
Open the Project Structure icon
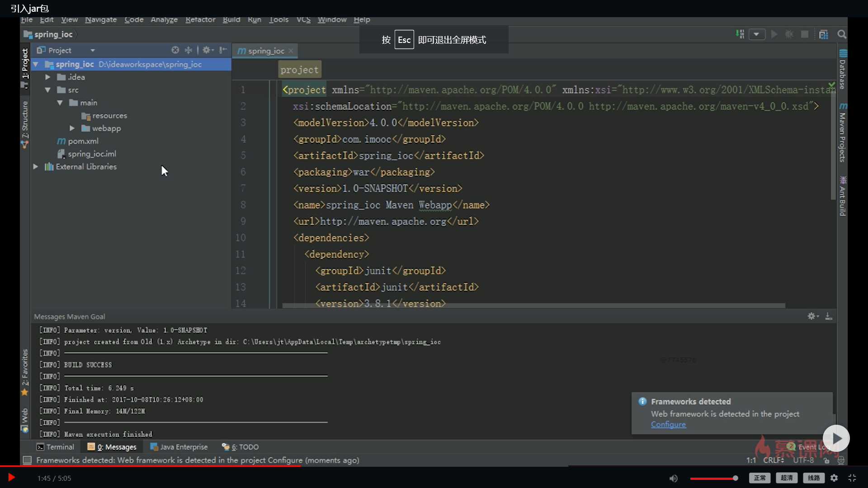pyautogui.click(x=824, y=34)
